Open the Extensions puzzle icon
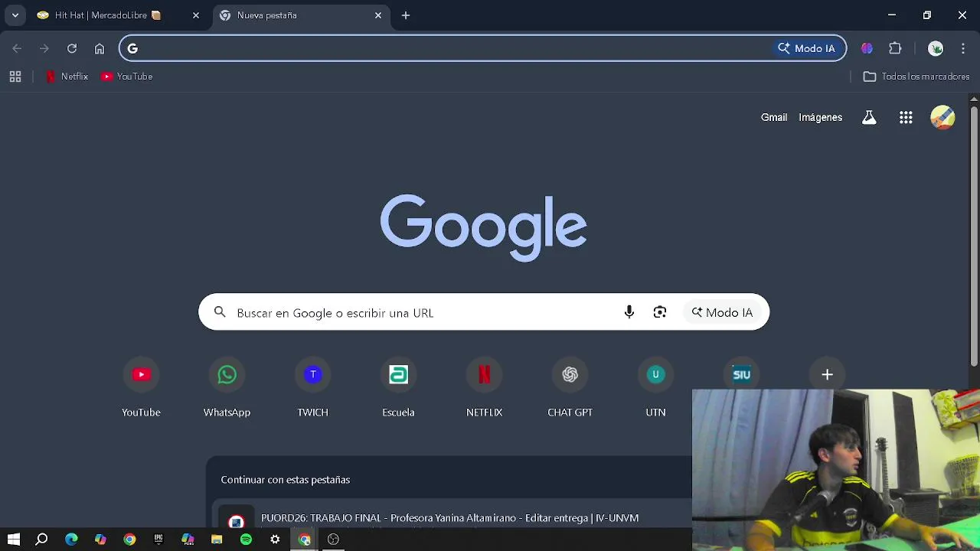Viewport: 980px width, 551px height. [895, 48]
